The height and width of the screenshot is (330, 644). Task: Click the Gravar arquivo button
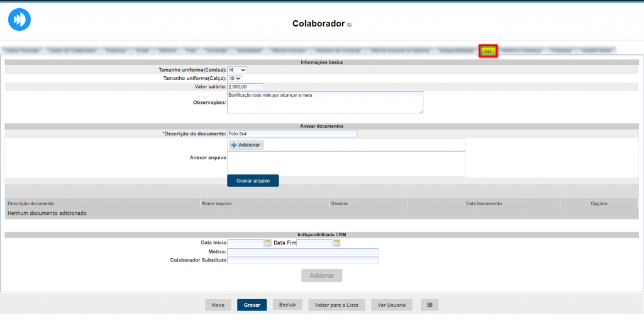253,181
